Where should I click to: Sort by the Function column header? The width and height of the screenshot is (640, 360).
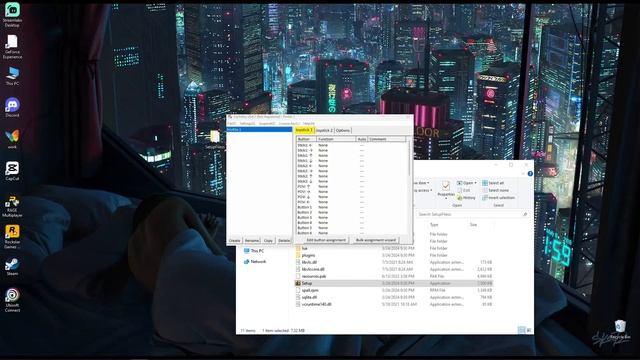tap(336, 139)
